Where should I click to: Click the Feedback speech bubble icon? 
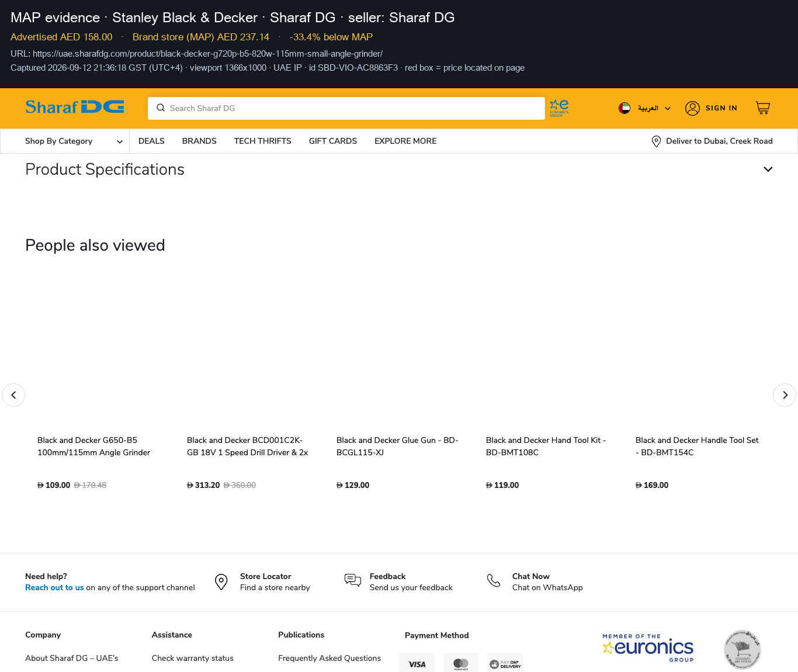click(353, 580)
